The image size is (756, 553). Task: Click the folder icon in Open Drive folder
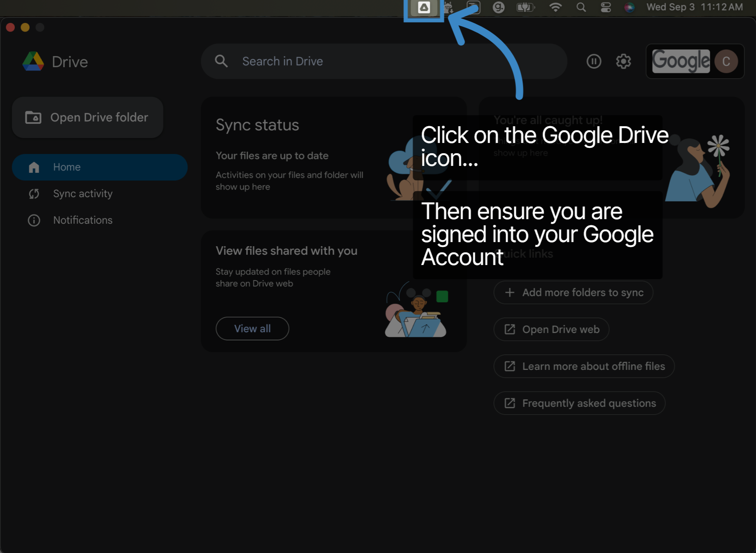pyautogui.click(x=33, y=117)
